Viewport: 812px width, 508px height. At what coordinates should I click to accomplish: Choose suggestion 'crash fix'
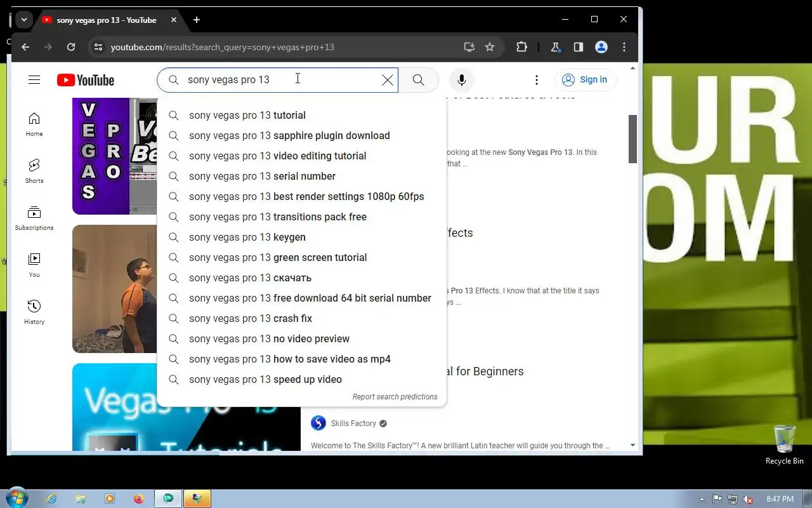tap(301, 318)
